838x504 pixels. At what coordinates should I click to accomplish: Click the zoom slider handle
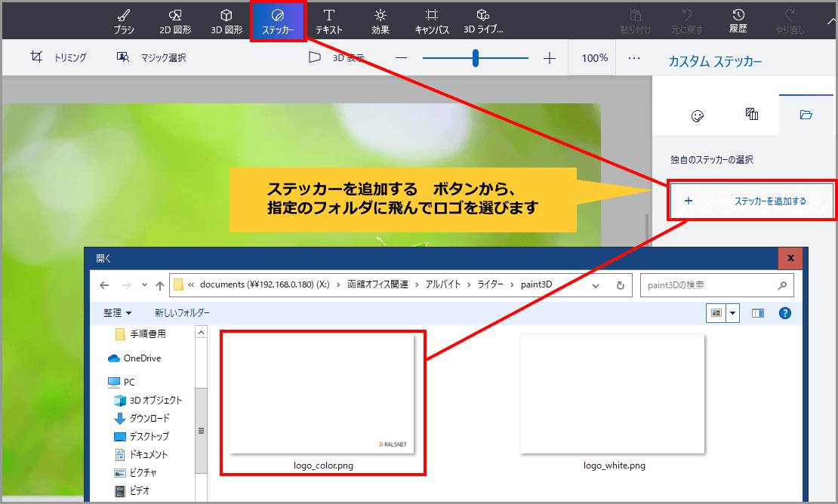click(x=476, y=57)
